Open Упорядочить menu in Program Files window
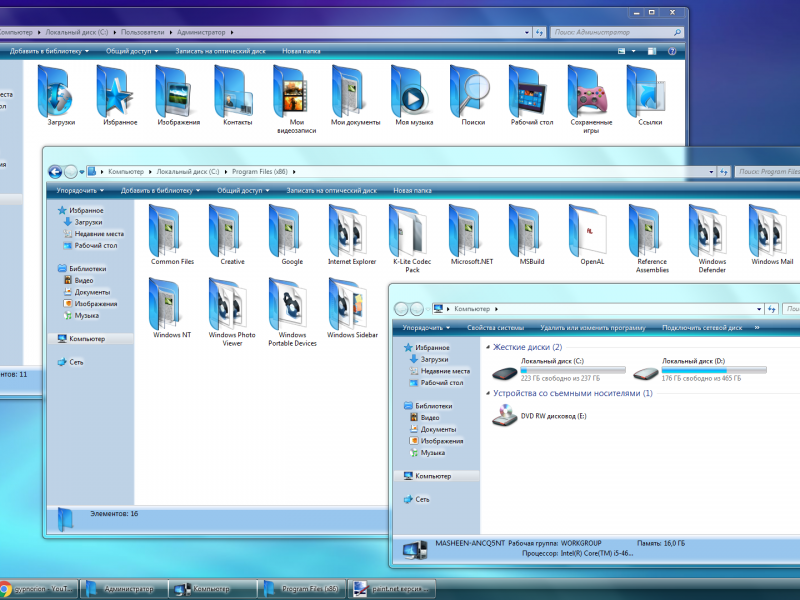 coord(80,190)
